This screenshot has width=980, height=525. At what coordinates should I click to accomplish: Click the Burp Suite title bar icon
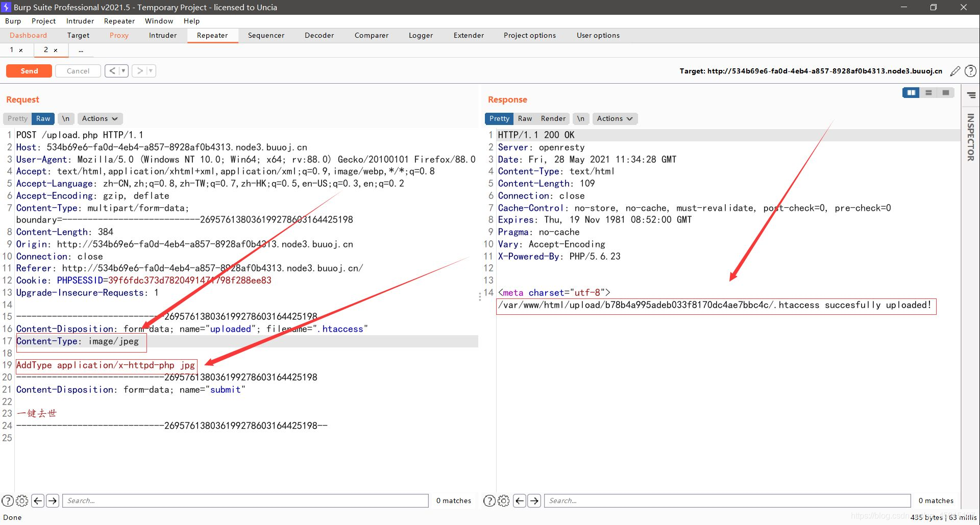click(6, 7)
